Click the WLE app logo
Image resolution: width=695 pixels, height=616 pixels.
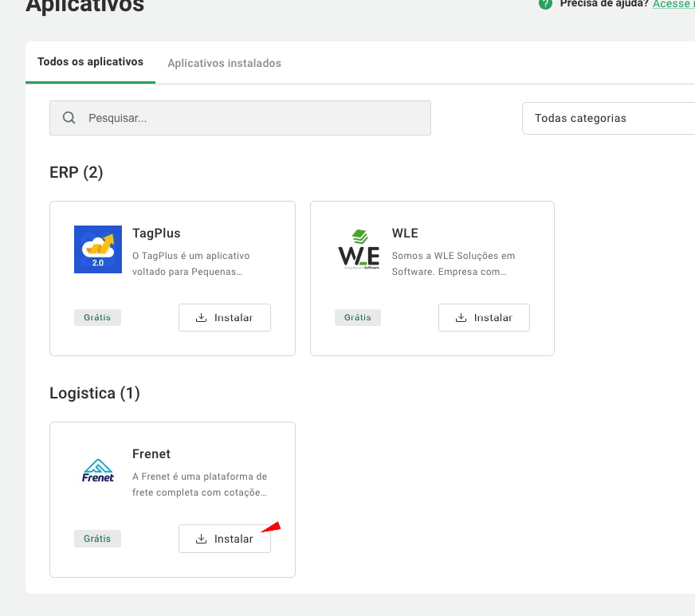click(x=359, y=249)
